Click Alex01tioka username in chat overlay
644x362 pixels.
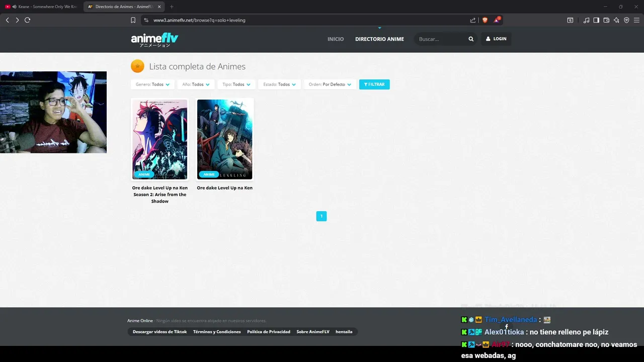click(504, 332)
